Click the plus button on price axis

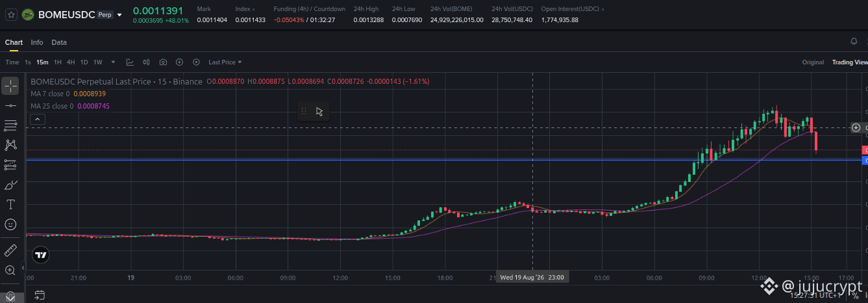coord(856,127)
